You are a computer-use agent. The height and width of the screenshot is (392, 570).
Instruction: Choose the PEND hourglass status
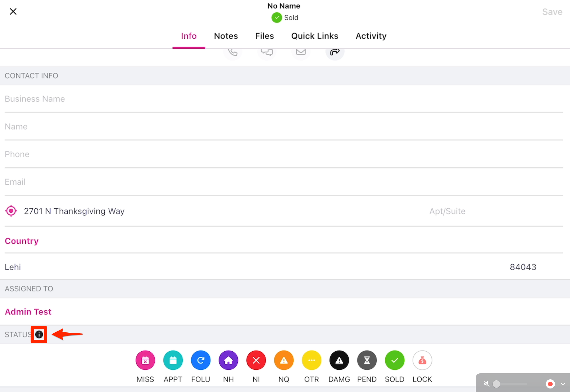(x=367, y=360)
